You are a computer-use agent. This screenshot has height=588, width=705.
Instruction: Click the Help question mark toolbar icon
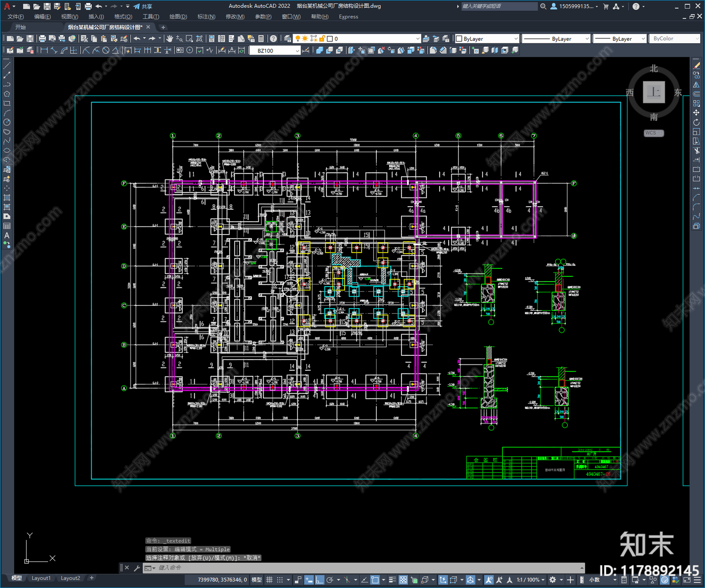274,39
